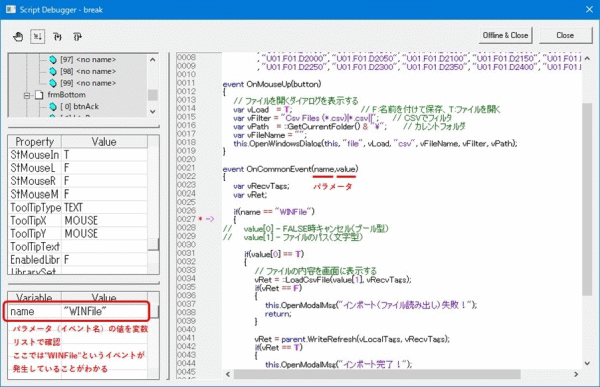Click the object tree scroll up arrow

pyautogui.click(x=153, y=60)
